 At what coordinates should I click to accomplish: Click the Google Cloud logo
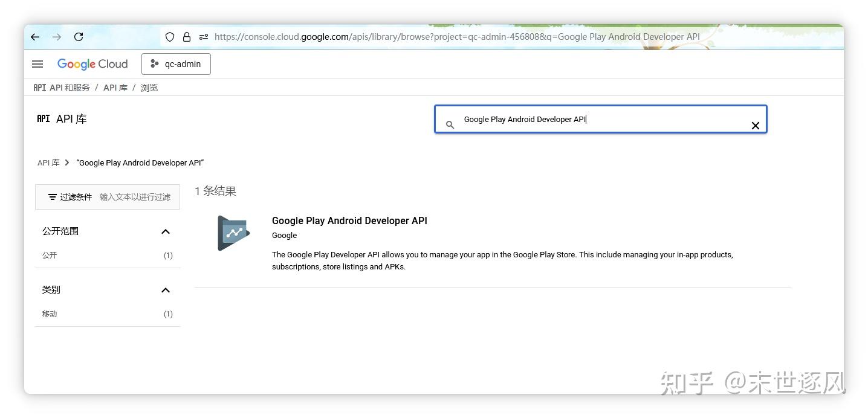point(92,63)
